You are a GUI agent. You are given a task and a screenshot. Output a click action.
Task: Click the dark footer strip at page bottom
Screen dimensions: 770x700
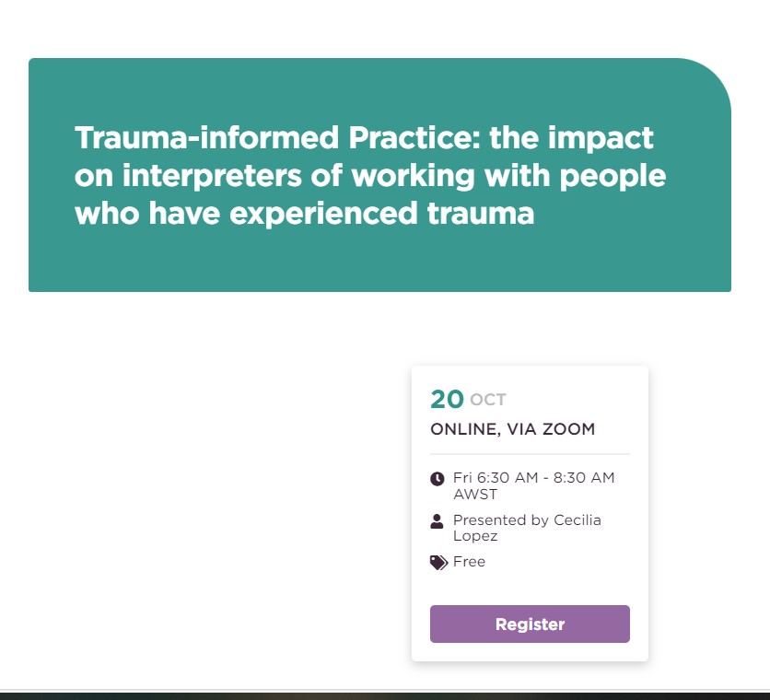(385, 695)
